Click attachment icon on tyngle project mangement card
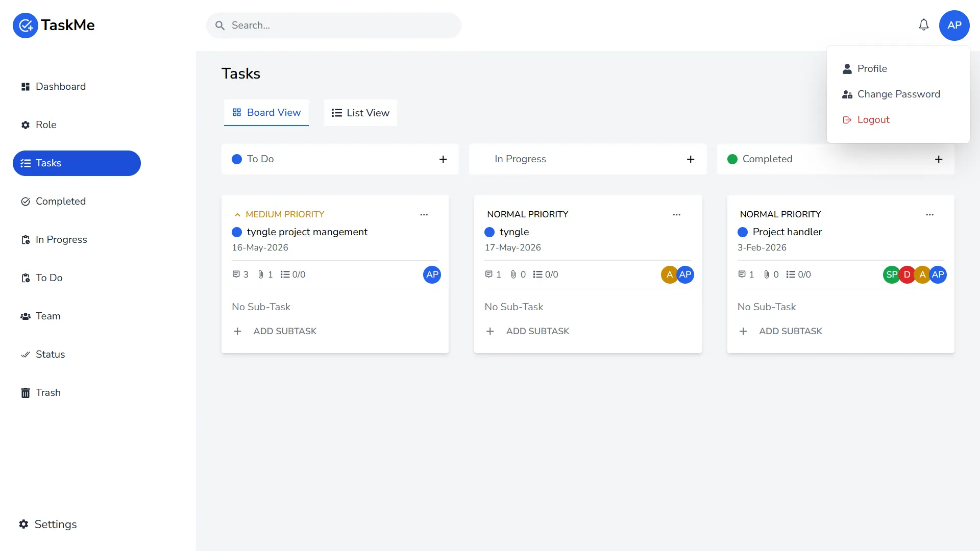The height and width of the screenshot is (551, 980). [261, 274]
